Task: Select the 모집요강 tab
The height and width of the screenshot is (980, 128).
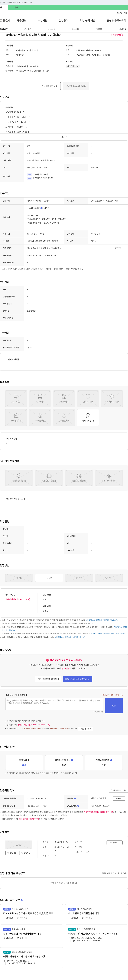Action: (x=4, y=29)
